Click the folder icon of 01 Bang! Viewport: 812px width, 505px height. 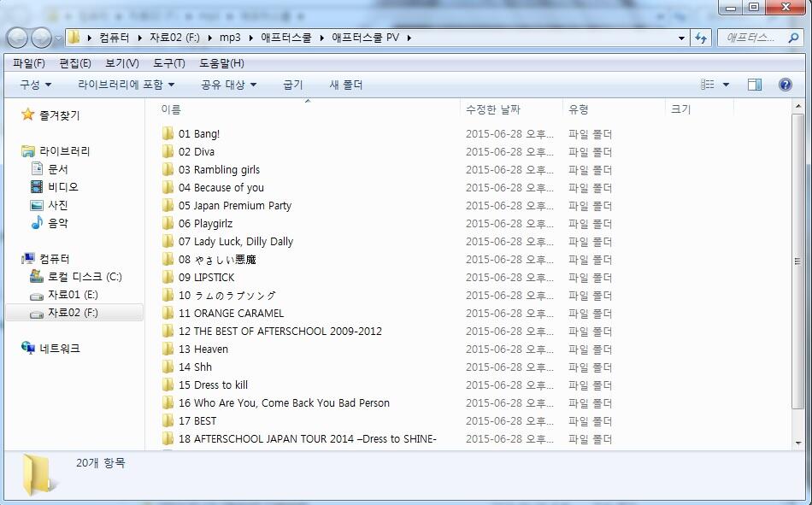click(168, 133)
